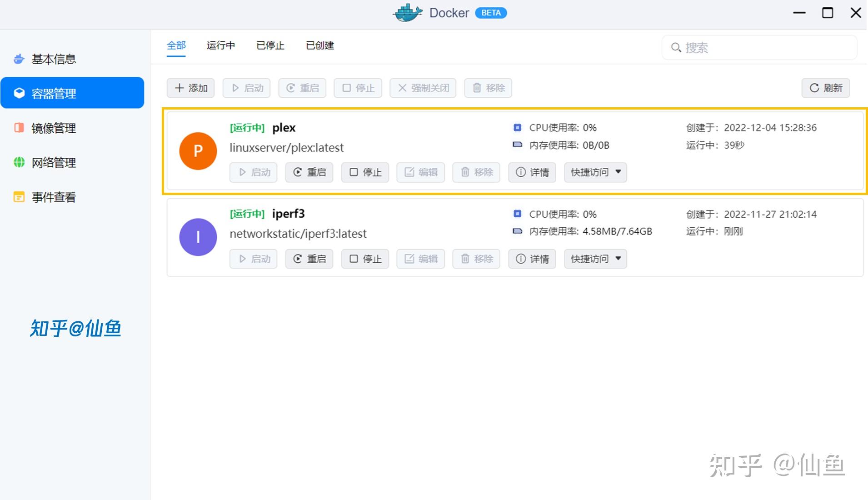Screen dimensions: 868x500
Task: Click the Docker whale logo in title bar
Action: (x=408, y=13)
